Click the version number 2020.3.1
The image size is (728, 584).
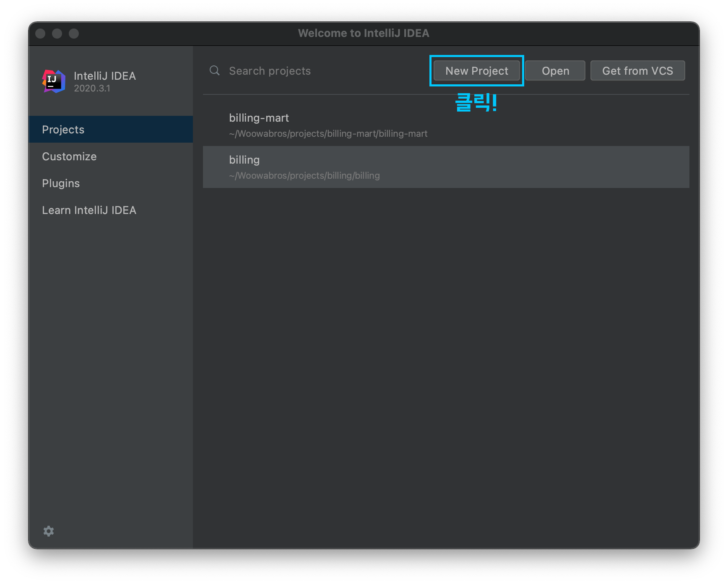[92, 89]
